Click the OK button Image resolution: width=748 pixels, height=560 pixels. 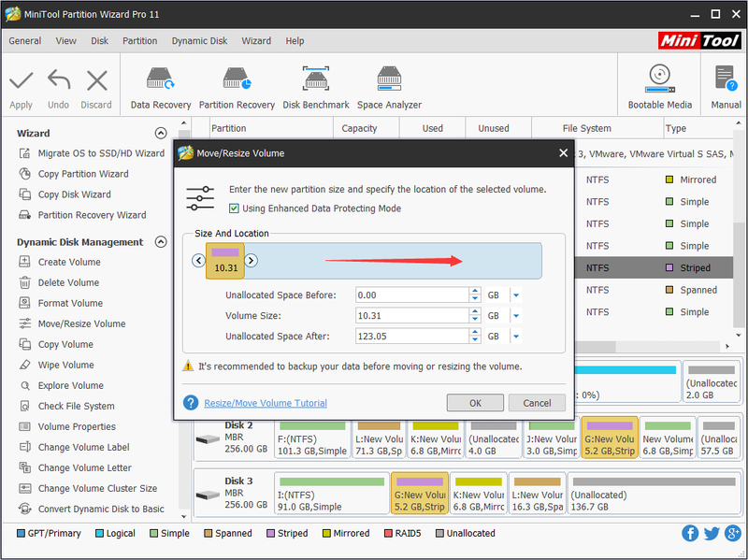tap(475, 403)
